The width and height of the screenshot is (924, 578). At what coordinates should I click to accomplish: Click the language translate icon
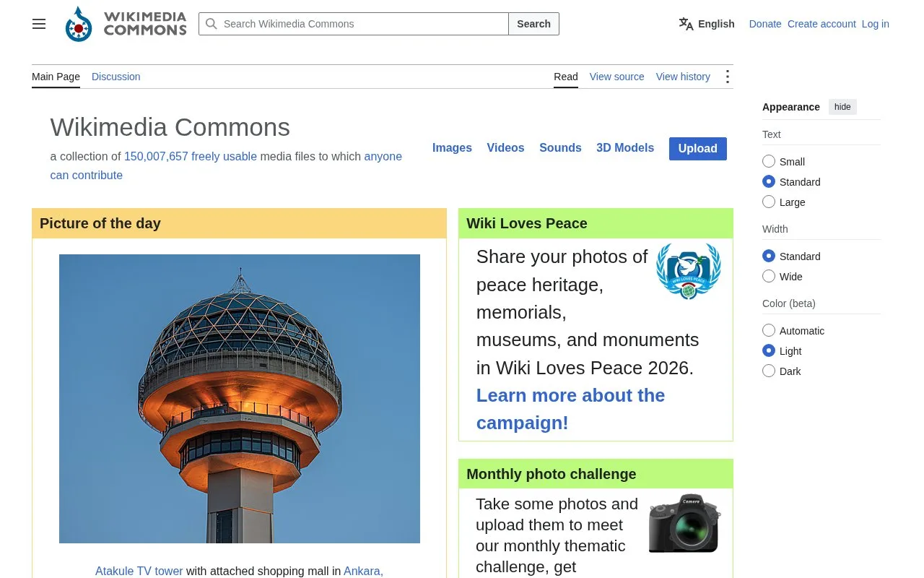pos(686,24)
